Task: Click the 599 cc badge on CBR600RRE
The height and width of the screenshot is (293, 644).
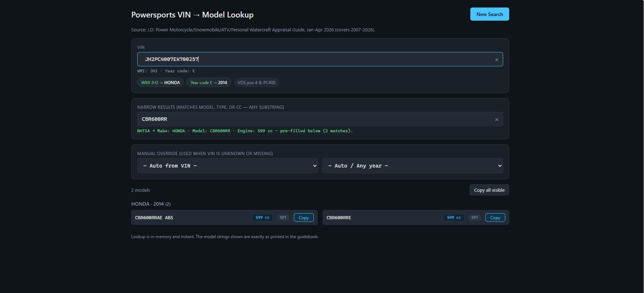Action: click(x=454, y=217)
